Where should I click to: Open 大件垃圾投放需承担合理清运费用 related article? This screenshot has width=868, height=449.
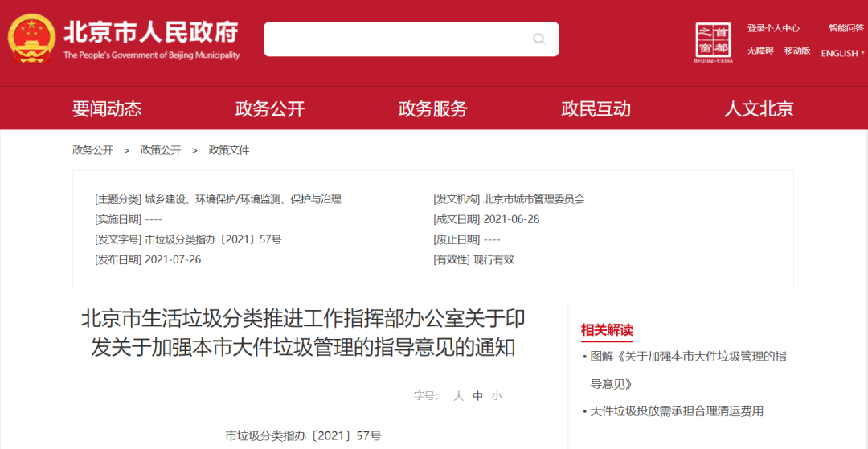point(677,411)
